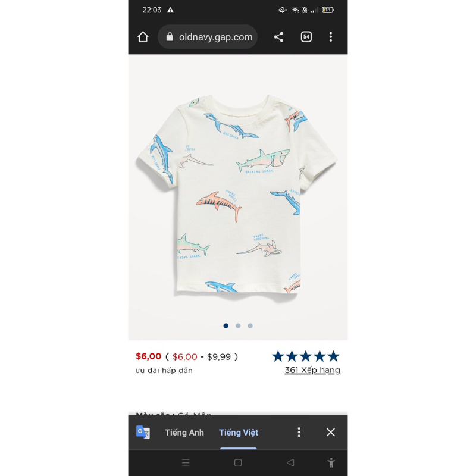Select the second image carousel dot

coord(238,325)
